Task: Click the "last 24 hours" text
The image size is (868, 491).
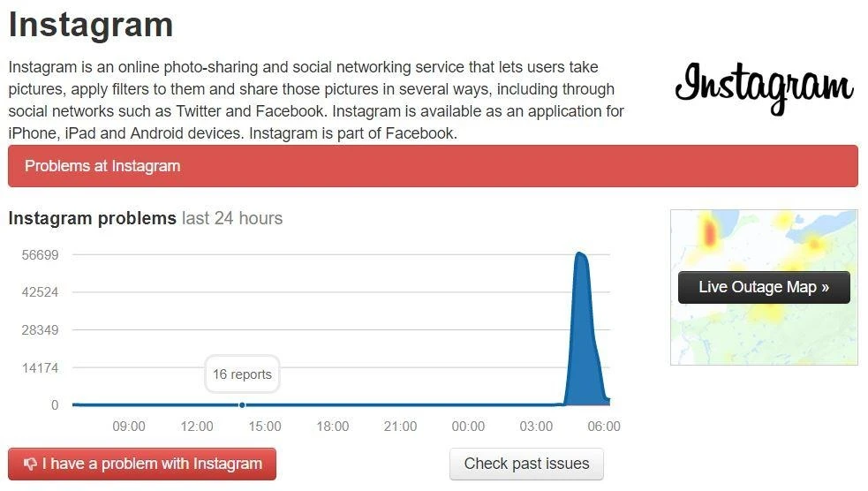Action: tap(232, 218)
